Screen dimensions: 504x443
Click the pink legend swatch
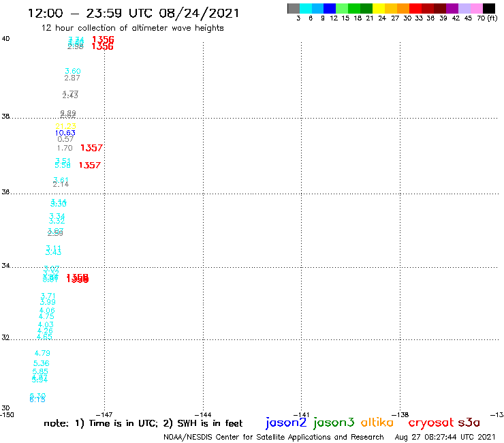476,8
